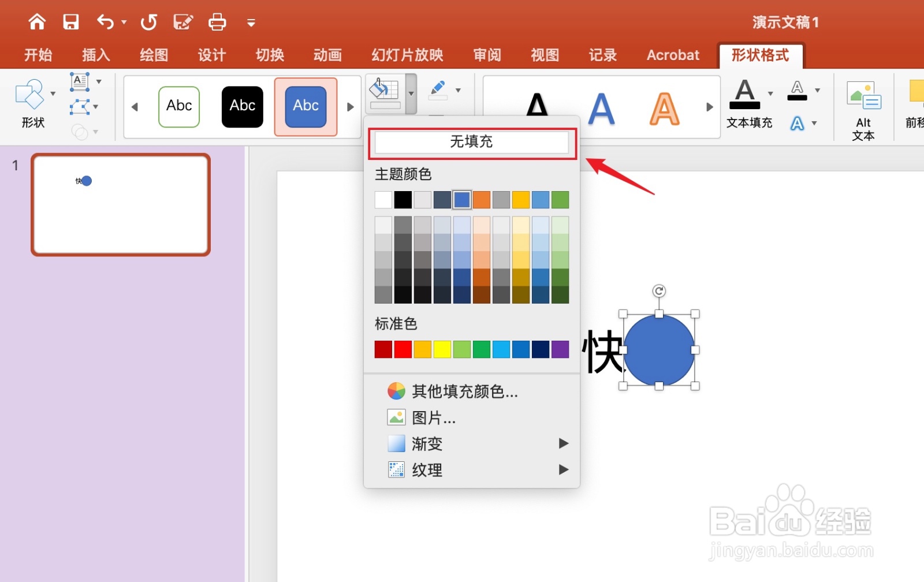This screenshot has height=582, width=924.
Task: Apply the blue Abc shape style
Action: click(306, 106)
